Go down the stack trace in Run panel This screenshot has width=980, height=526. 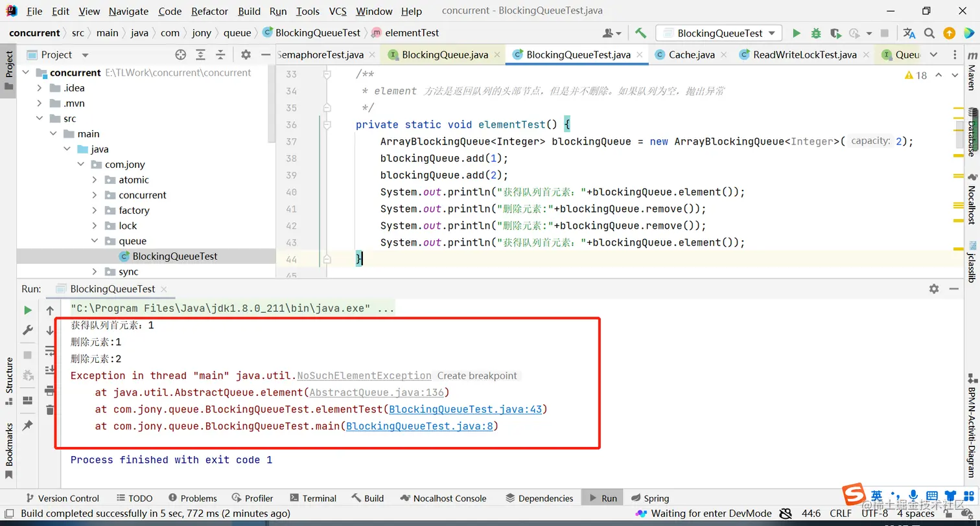[50, 330]
